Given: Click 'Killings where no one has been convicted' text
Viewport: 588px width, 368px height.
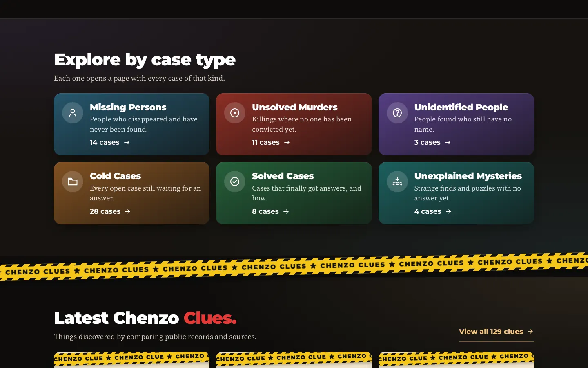Looking at the screenshot, I should pyautogui.click(x=302, y=124).
